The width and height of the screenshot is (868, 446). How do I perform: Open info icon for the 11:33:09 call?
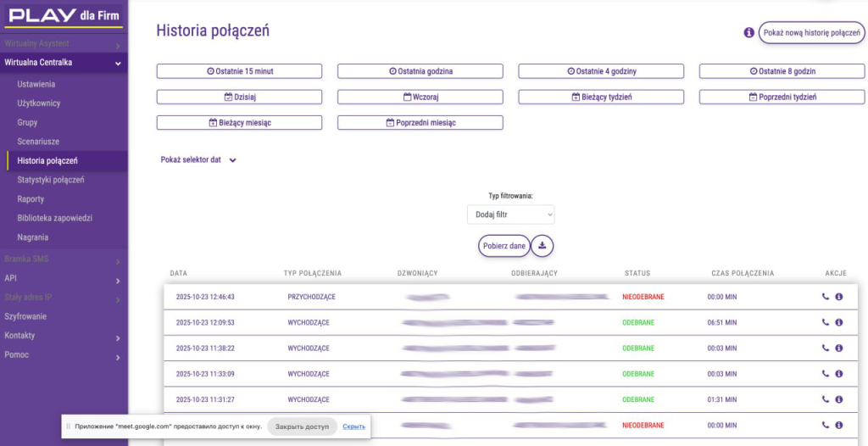pyautogui.click(x=839, y=374)
